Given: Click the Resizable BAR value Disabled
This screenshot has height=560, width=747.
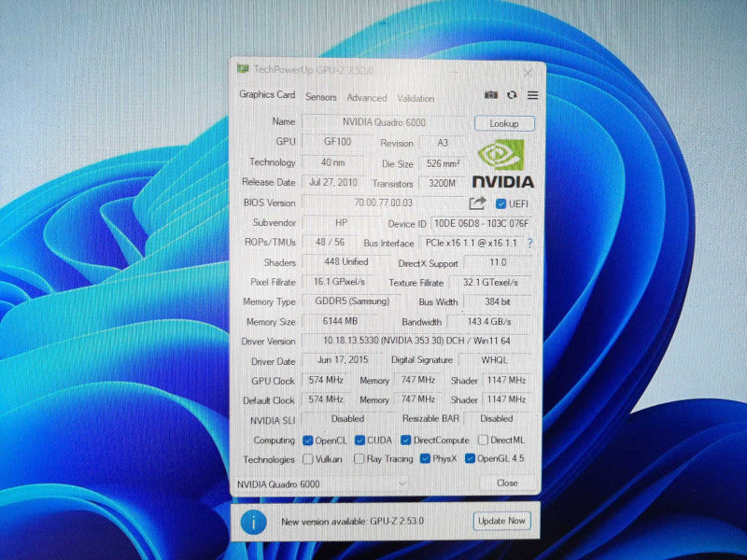Looking at the screenshot, I should pos(497,418).
